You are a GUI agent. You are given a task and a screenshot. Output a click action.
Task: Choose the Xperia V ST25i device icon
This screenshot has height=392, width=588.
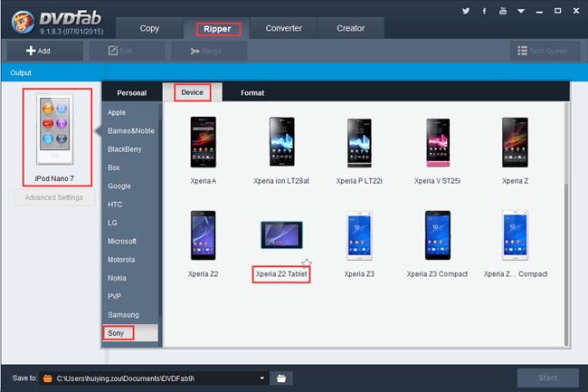(438, 142)
